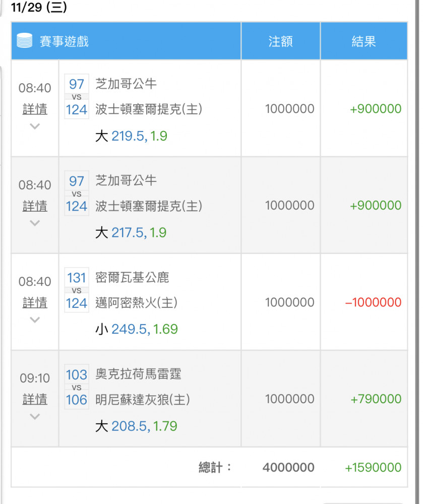Expand chevron under 09:10 row
The height and width of the screenshot is (504, 423).
[x=35, y=417]
